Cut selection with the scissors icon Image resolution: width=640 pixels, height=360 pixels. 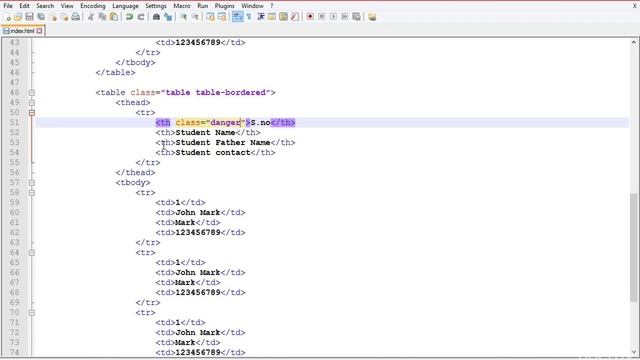coord(91,17)
